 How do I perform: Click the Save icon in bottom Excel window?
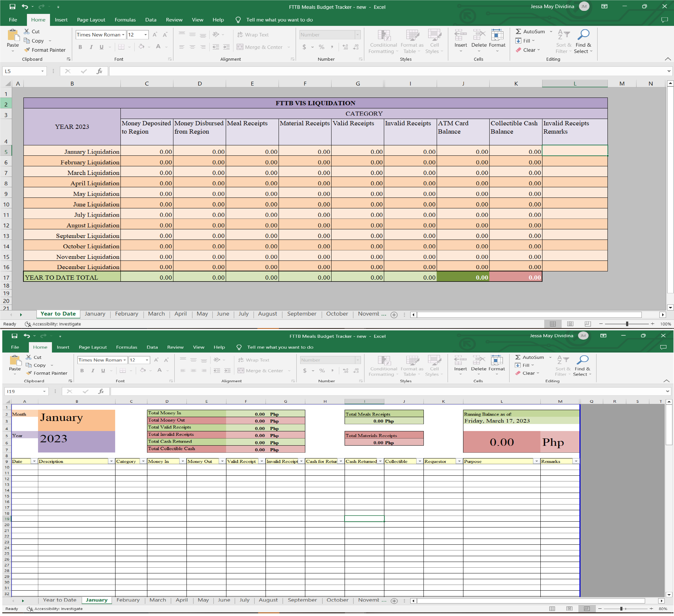click(x=14, y=336)
